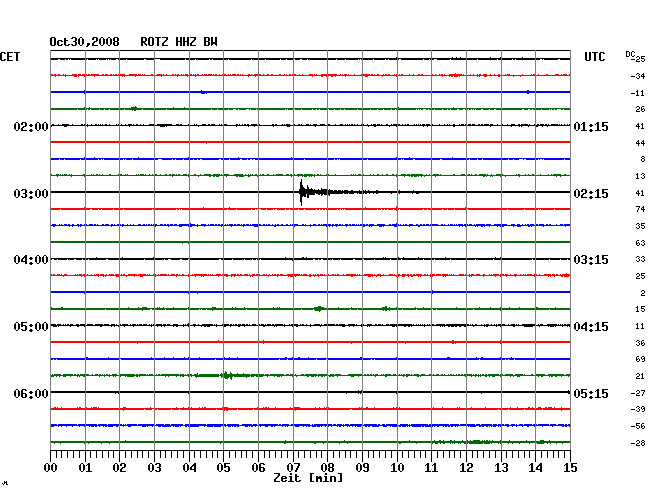Click minute tick label 08

coord(327,467)
